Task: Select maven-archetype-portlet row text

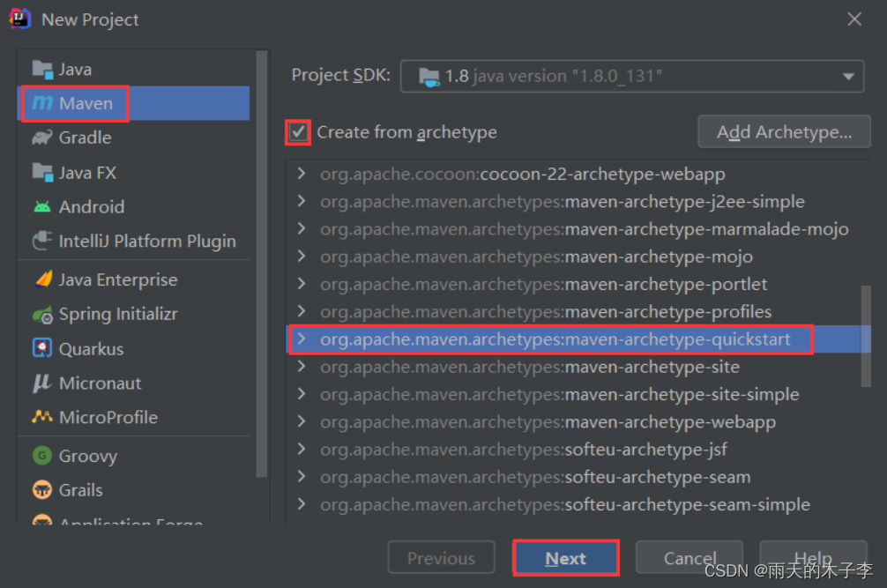Action: click(x=544, y=285)
